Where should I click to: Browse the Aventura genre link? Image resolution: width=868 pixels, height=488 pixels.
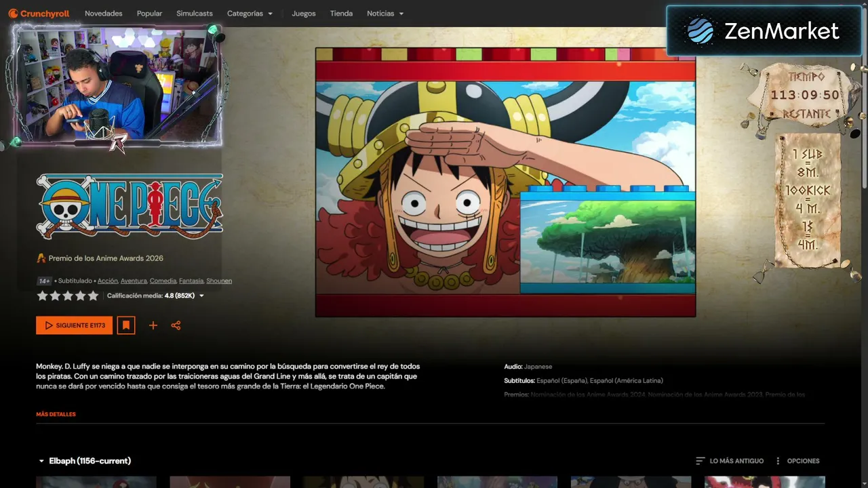(134, 281)
